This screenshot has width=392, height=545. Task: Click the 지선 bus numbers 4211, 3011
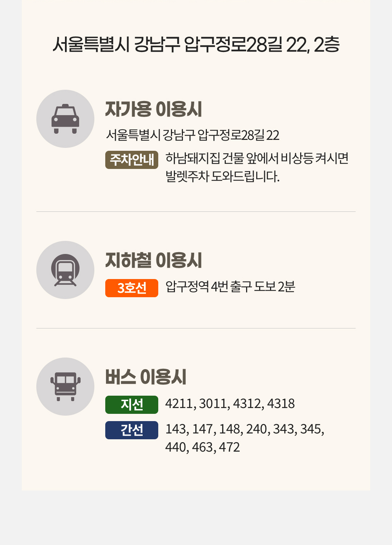tap(230, 404)
